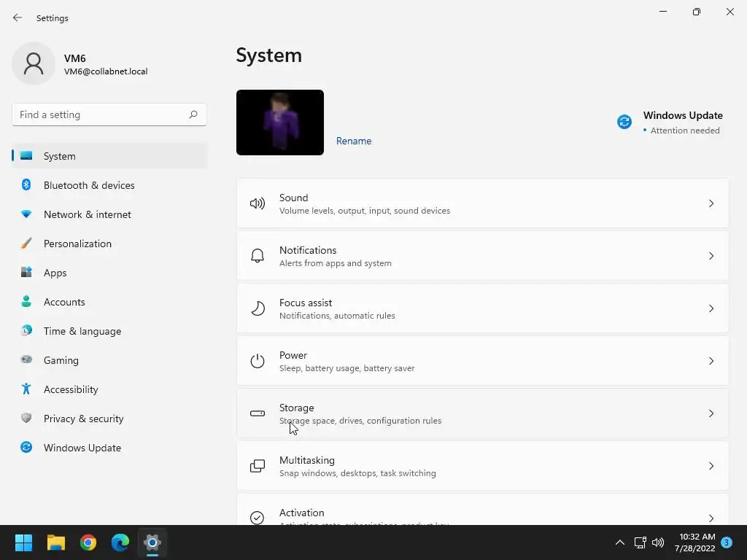747x560 pixels.
Task: Click the VM6@collabnet.local account email
Action: [x=106, y=71]
